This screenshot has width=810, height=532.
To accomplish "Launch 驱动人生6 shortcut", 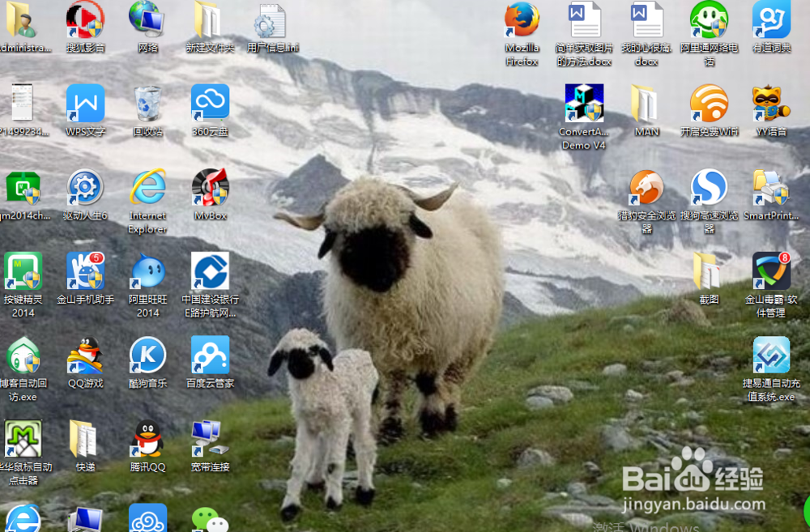I will 86,188.
